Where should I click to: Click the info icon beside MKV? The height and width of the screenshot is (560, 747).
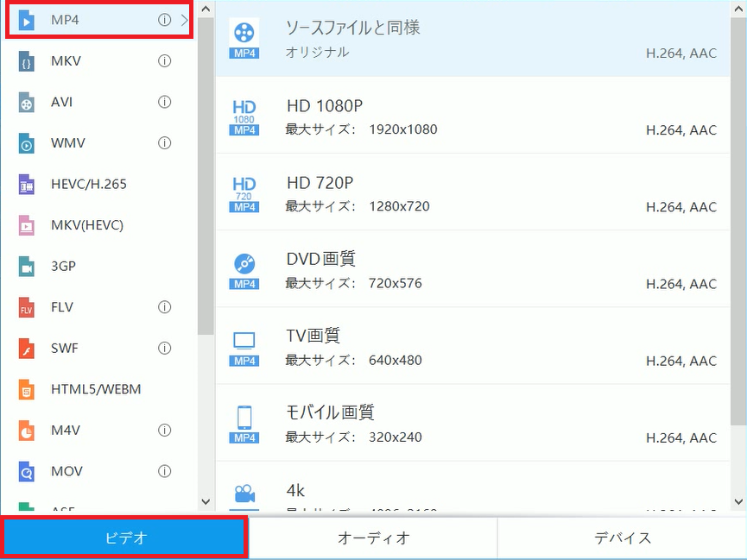pyautogui.click(x=164, y=61)
